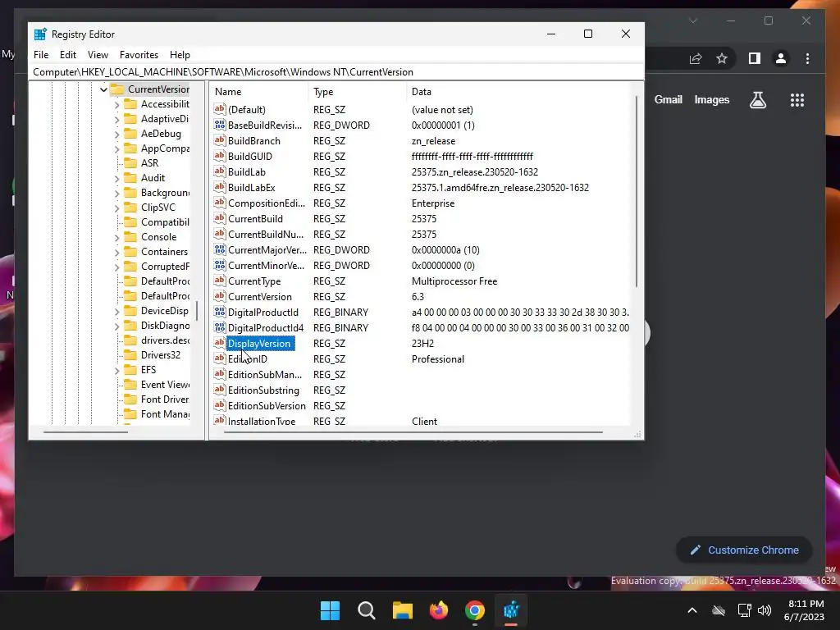Open the Gmail link in Chrome
The width and height of the screenshot is (840, 630).
[x=668, y=99]
